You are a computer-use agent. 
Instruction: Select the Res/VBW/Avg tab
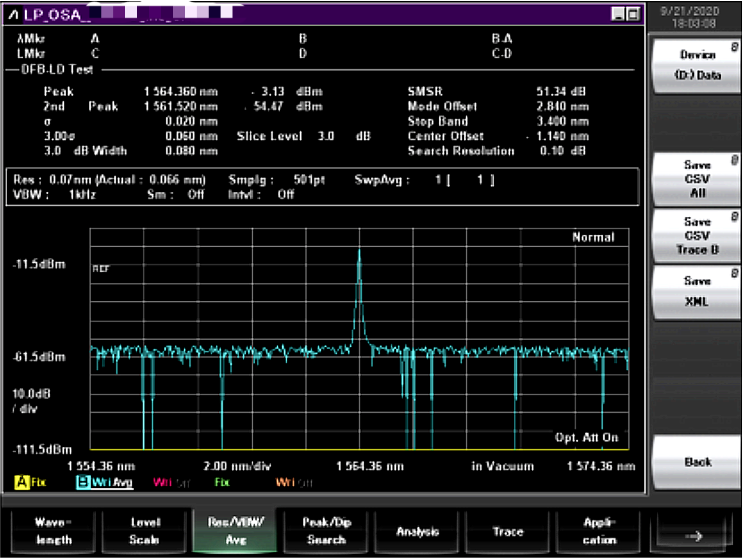click(x=236, y=531)
